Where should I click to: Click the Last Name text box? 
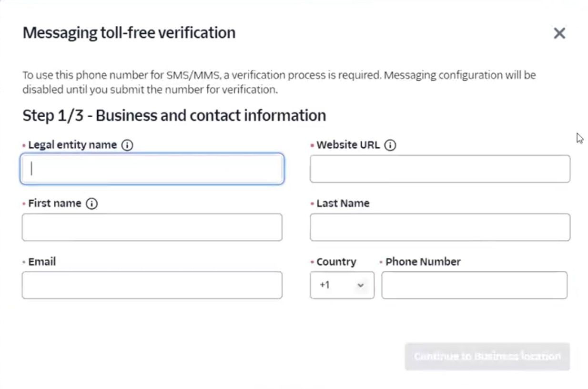click(439, 227)
